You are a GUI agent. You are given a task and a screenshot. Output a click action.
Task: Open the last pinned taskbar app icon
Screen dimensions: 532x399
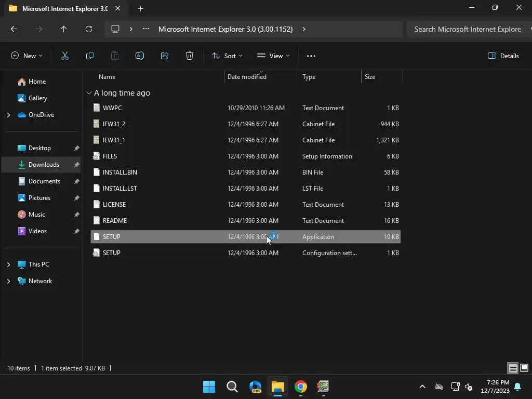point(323,387)
